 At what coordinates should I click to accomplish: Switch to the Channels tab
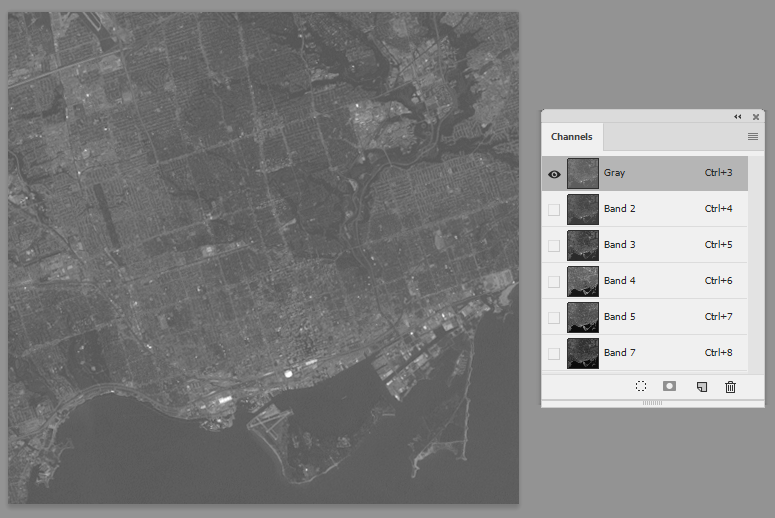point(571,137)
